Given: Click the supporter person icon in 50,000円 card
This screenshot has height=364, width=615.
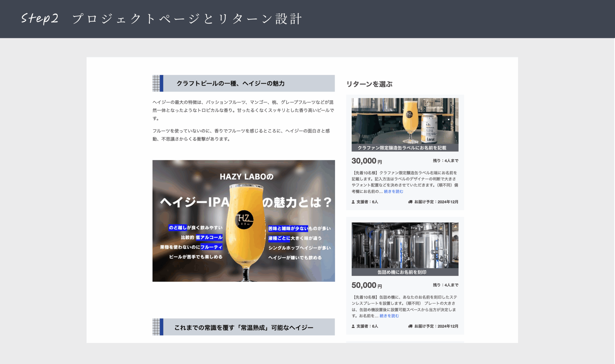Looking at the screenshot, I should point(353,326).
